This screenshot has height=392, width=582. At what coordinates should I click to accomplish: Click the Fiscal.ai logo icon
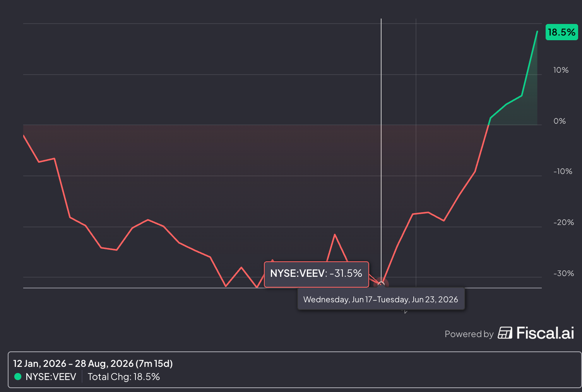click(505, 333)
